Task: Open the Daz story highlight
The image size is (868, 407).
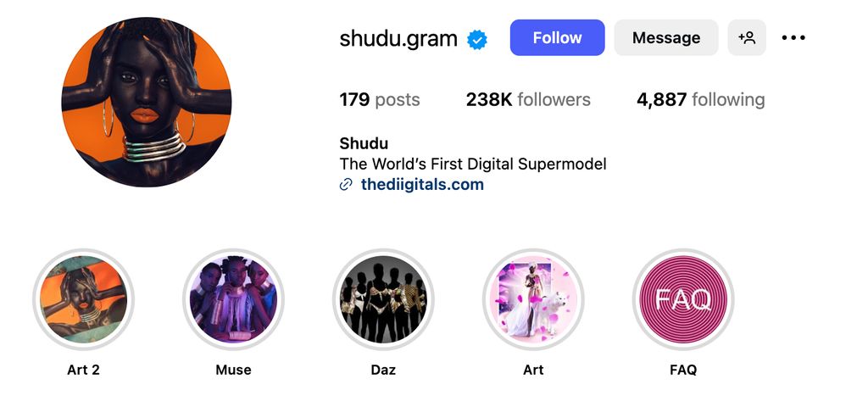Action: (383, 299)
